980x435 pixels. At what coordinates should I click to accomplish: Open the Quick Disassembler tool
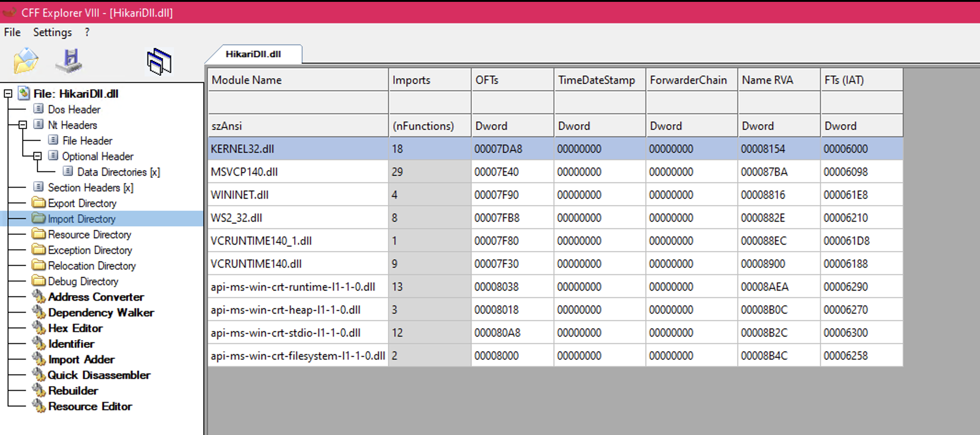coord(99,375)
